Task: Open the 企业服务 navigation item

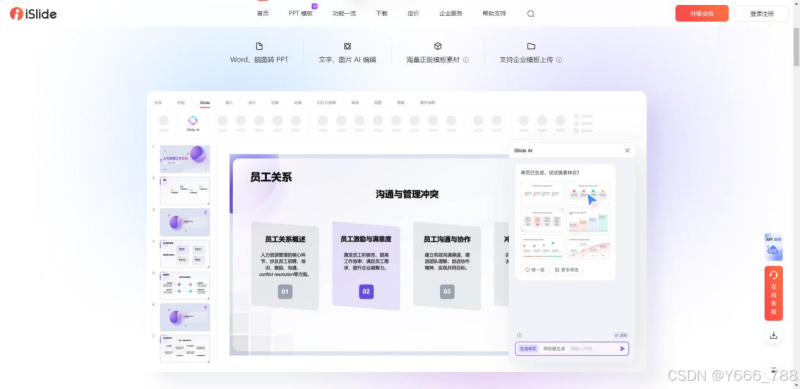Action: [x=451, y=14]
